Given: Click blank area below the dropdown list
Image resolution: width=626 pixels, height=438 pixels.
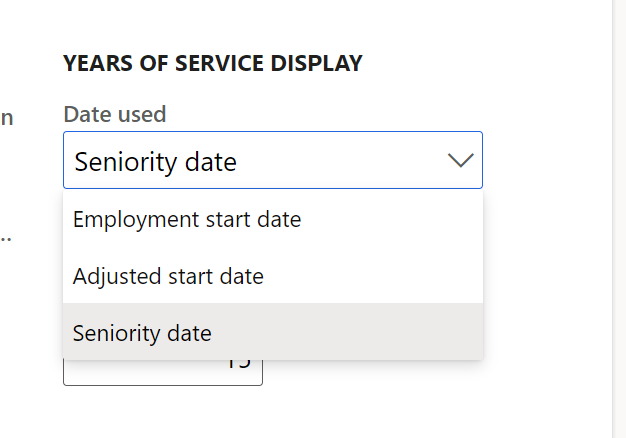Looking at the screenshot, I should point(400,405).
